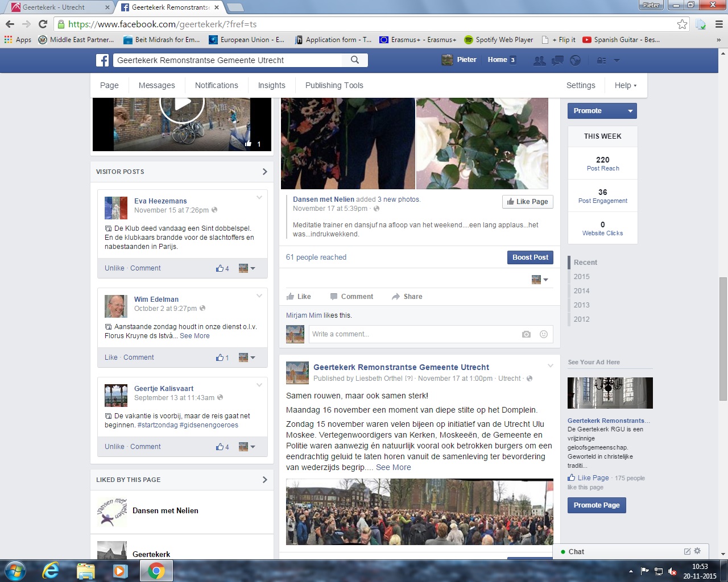Click the emoji smiley in comment box
The height and width of the screenshot is (582, 728).
tap(544, 334)
